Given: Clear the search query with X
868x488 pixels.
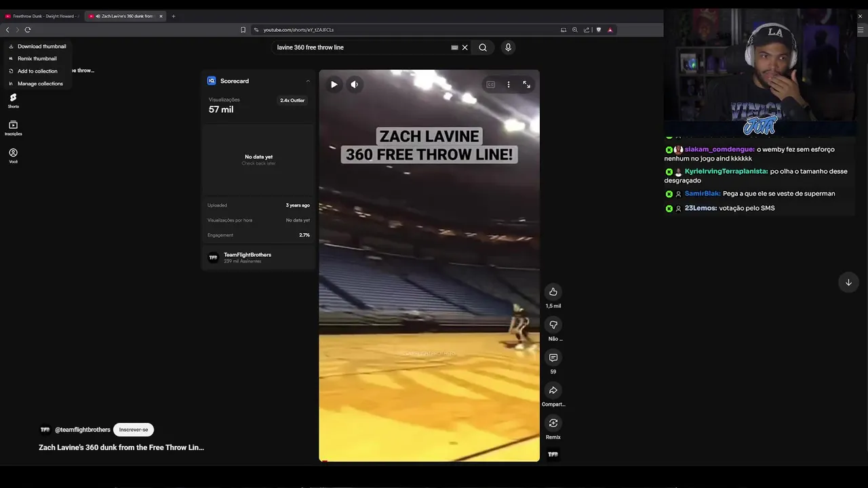Looking at the screenshot, I should click(x=465, y=47).
